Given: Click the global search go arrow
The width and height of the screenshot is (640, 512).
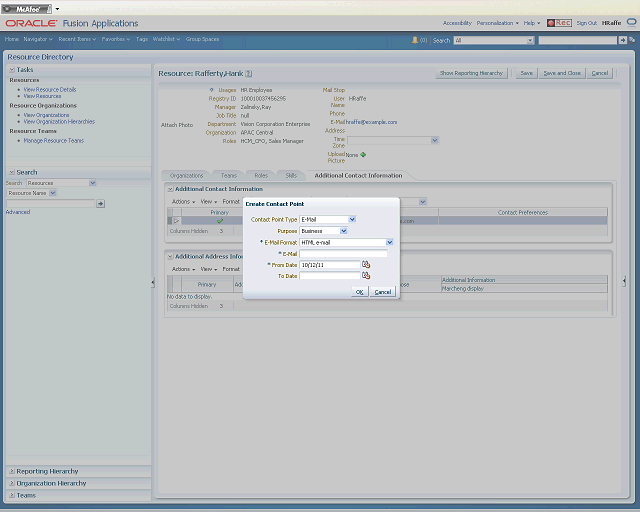Looking at the screenshot, I should (622, 40).
